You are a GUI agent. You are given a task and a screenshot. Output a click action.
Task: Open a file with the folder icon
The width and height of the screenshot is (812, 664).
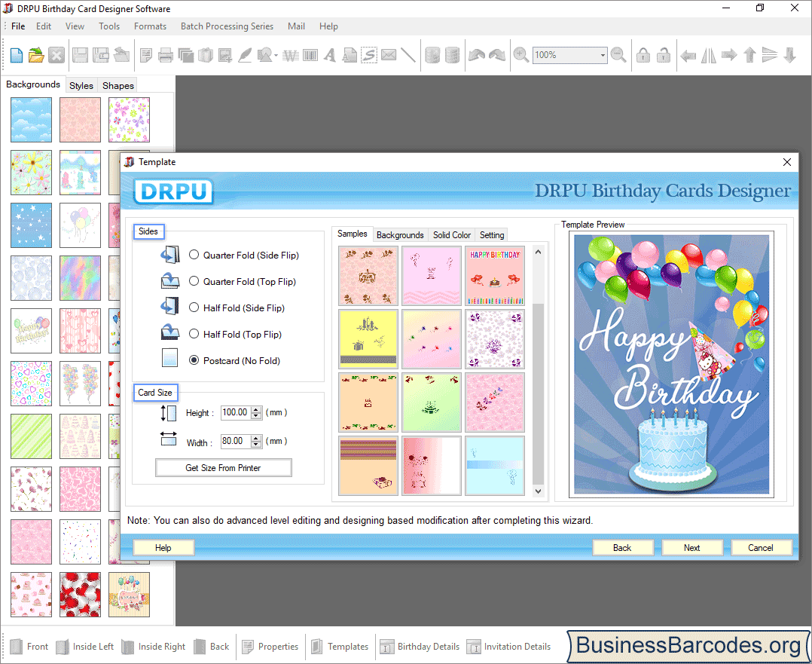click(36, 55)
